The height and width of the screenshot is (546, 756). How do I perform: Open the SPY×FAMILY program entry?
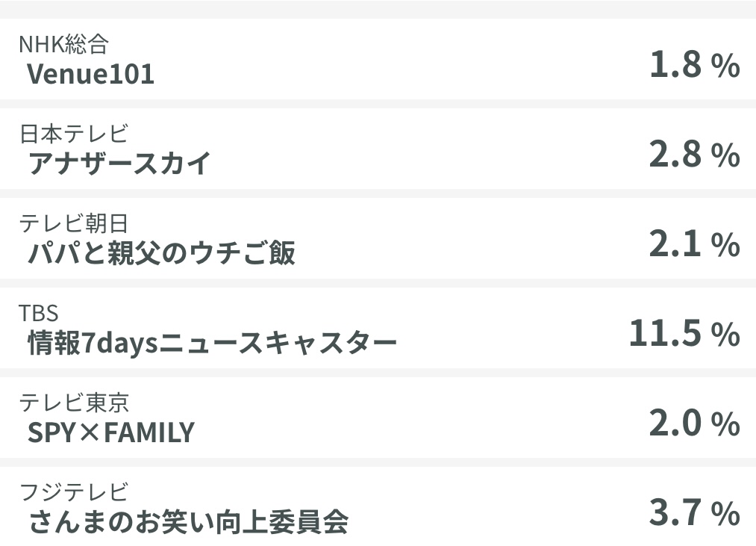click(110, 432)
